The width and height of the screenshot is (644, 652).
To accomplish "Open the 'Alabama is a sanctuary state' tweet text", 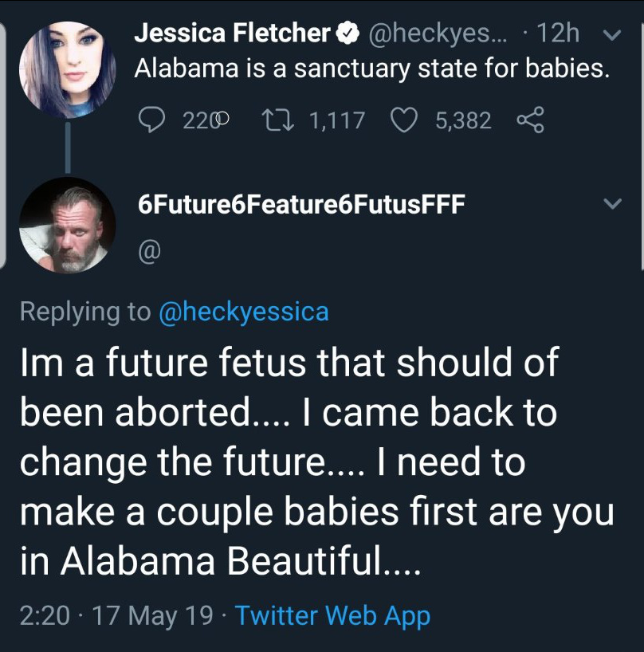I will pos(372,68).
